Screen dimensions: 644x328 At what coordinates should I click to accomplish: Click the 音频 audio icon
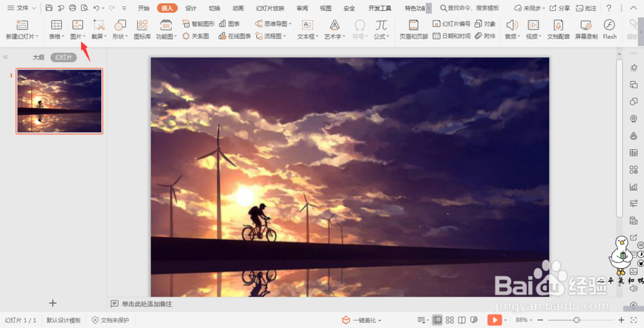tap(512, 25)
